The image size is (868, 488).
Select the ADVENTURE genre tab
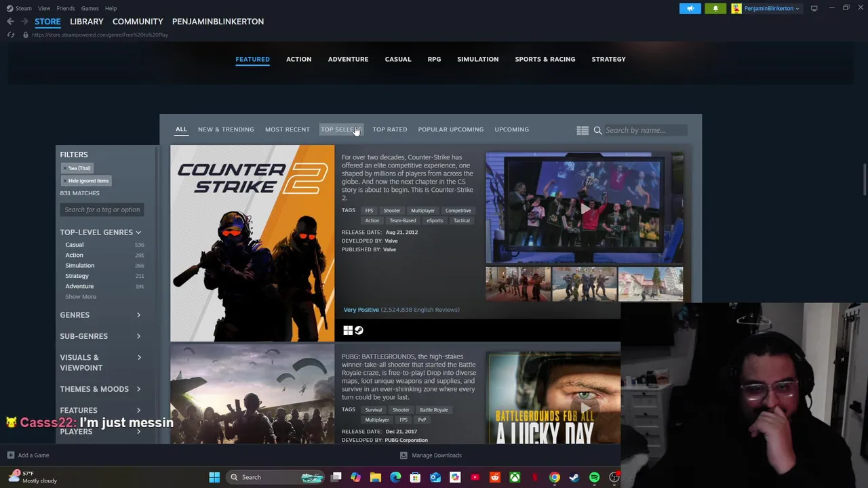tap(348, 59)
